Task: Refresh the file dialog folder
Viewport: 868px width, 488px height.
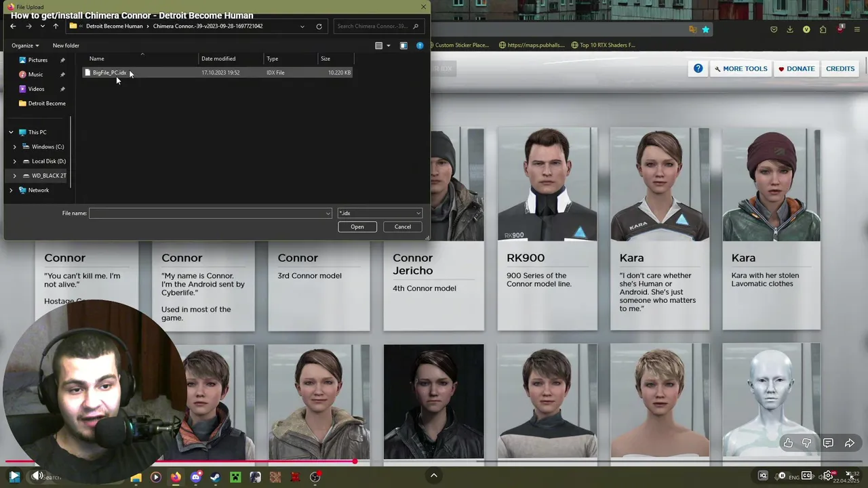Action: point(319,26)
